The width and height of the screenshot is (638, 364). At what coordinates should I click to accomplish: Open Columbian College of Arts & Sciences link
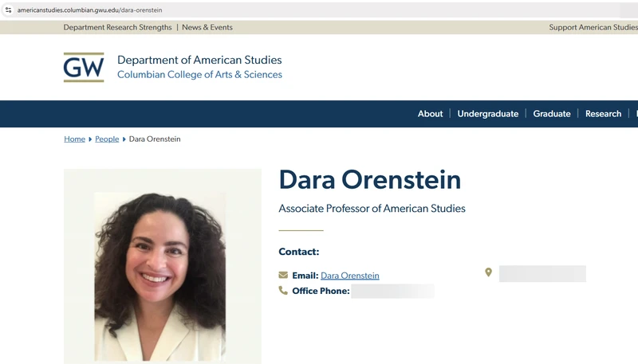(199, 74)
